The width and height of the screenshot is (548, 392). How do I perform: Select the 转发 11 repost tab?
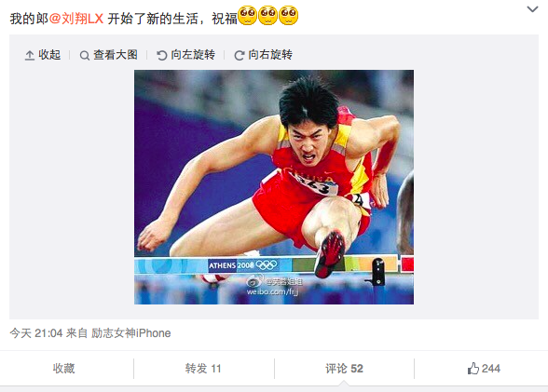click(x=203, y=369)
